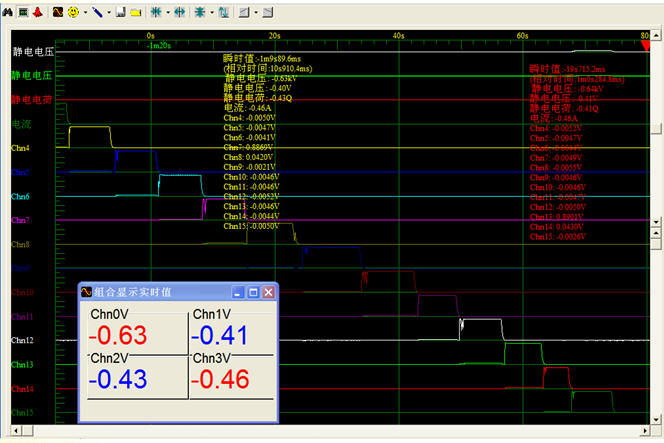Compress the time axis horizontally
Screen dimensions: 664x443
coord(156,12)
